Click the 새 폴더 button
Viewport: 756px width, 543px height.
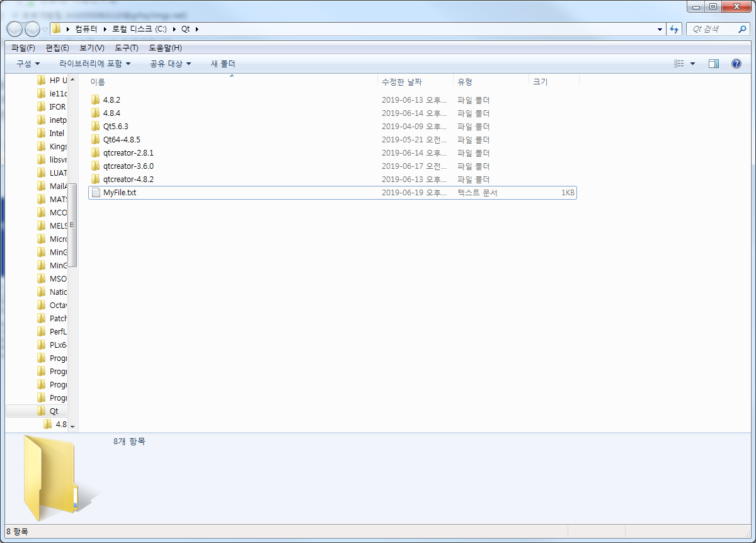point(222,64)
